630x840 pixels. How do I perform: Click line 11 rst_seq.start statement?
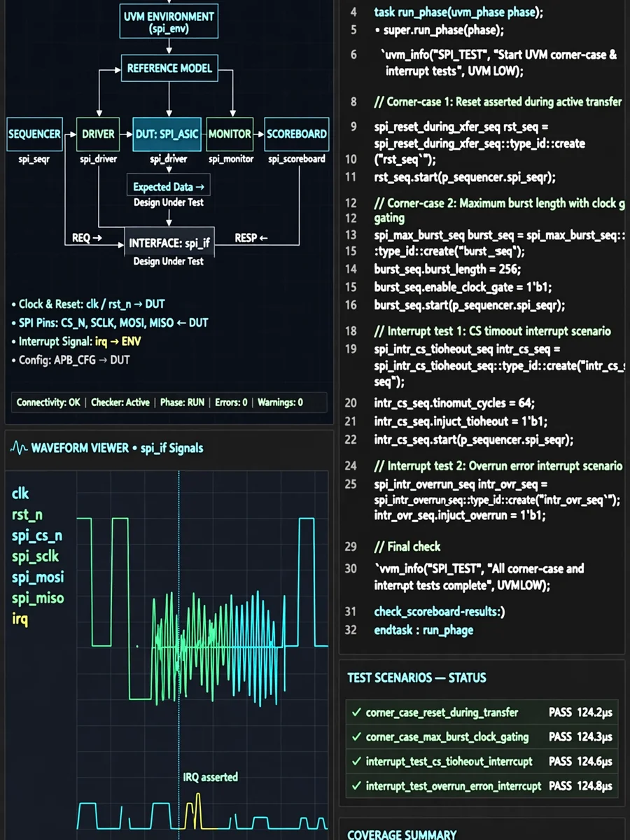(x=465, y=178)
